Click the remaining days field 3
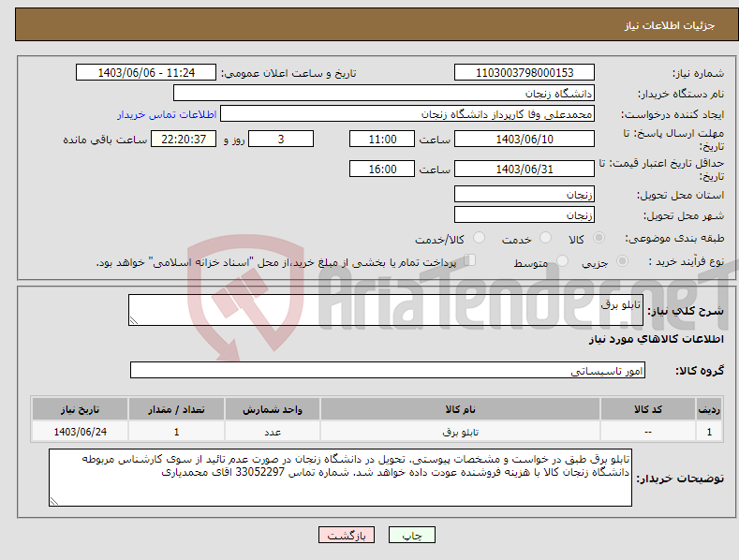739x560 pixels. coord(281,139)
